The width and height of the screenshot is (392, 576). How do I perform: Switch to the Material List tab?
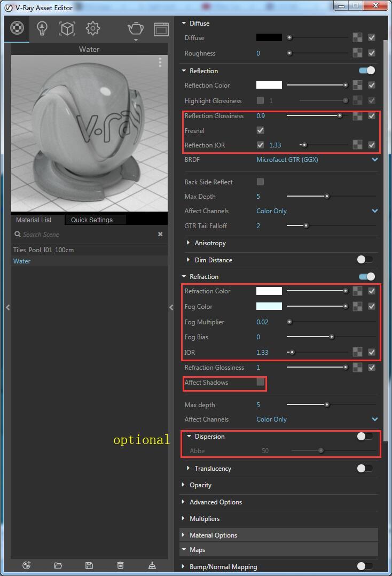pos(34,220)
